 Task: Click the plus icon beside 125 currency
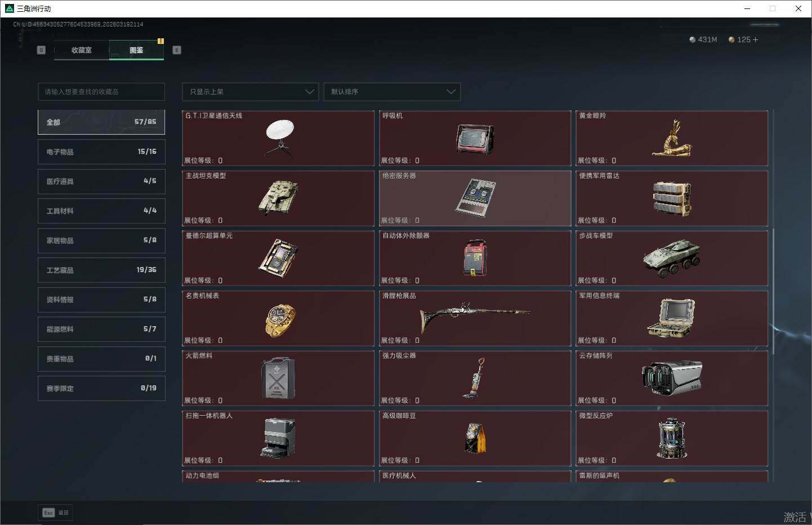756,40
